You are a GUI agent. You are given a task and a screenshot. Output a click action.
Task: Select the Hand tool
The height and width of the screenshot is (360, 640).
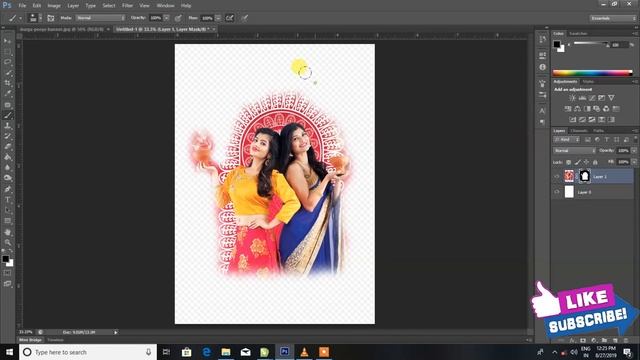pos(7,232)
